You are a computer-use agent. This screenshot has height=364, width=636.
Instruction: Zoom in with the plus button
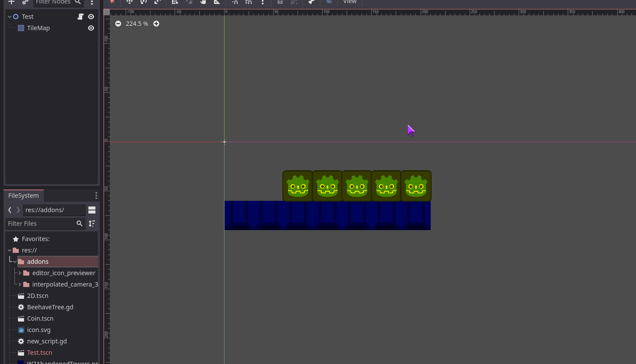click(156, 24)
